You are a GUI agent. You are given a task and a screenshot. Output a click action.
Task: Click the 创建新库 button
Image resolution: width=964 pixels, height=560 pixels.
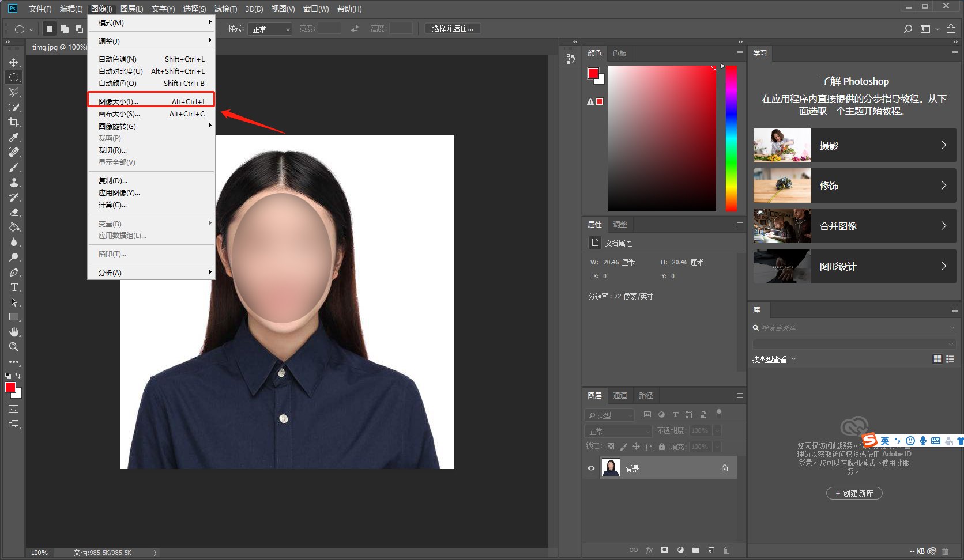tap(854, 493)
